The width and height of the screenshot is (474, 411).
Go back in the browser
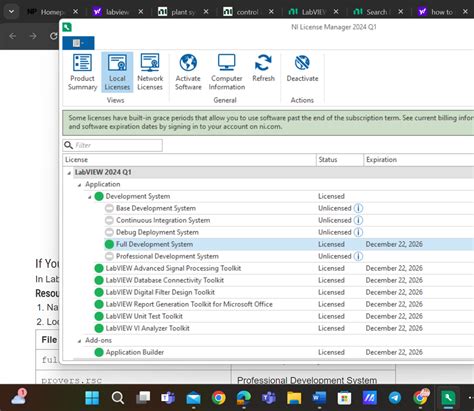[12, 36]
